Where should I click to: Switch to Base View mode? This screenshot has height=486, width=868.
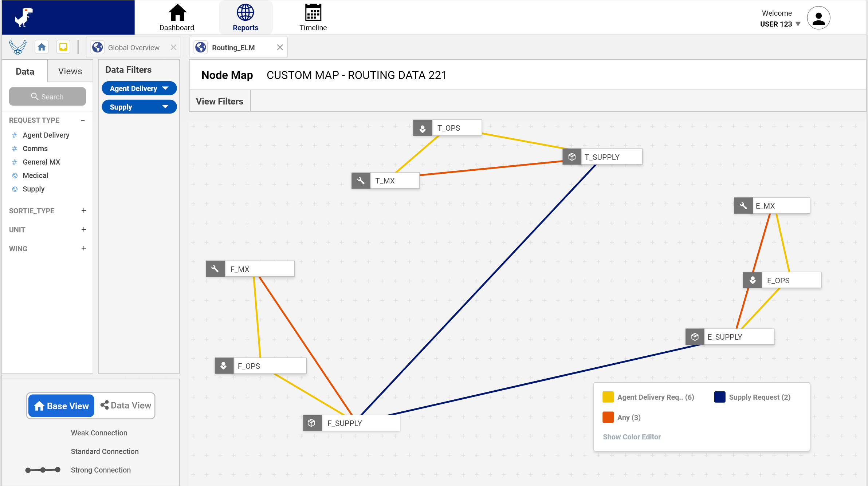point(61,406)
